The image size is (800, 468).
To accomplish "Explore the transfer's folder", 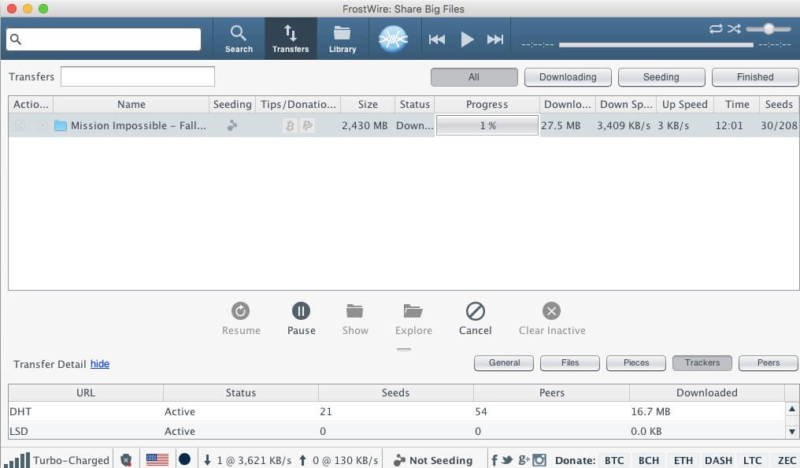I will pyautogui.click(x=413, y=319).
